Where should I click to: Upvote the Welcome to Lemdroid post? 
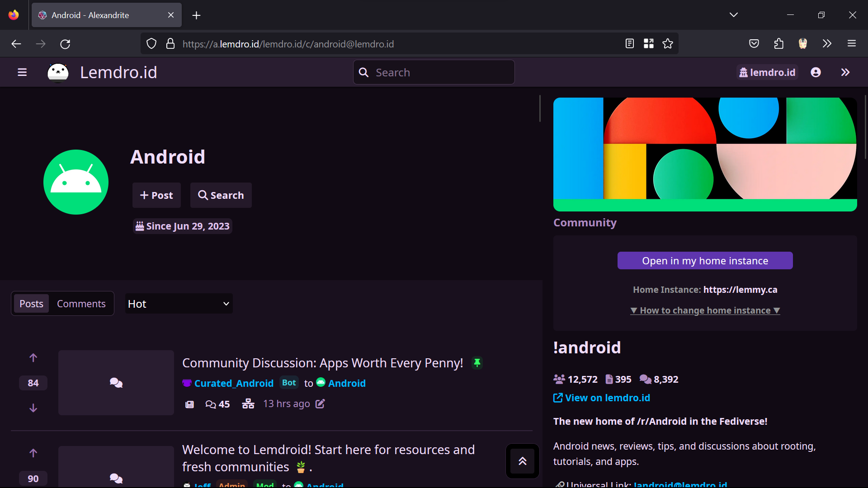(x=33, y=453)
